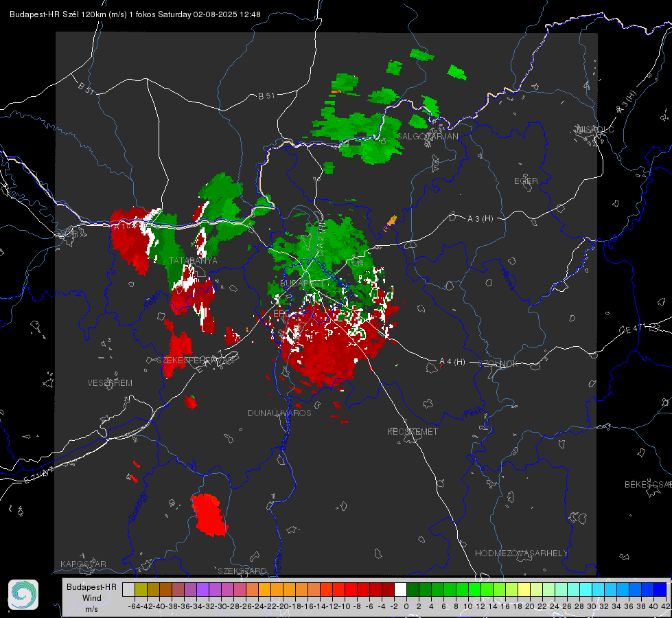Click the -64 value on the legend scale
The image size is (672, 618).
pos(135,606)
